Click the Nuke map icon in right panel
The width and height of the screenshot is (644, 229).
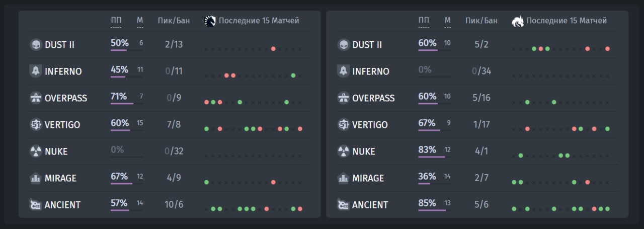pyautogui.click(x=343, y=151)
